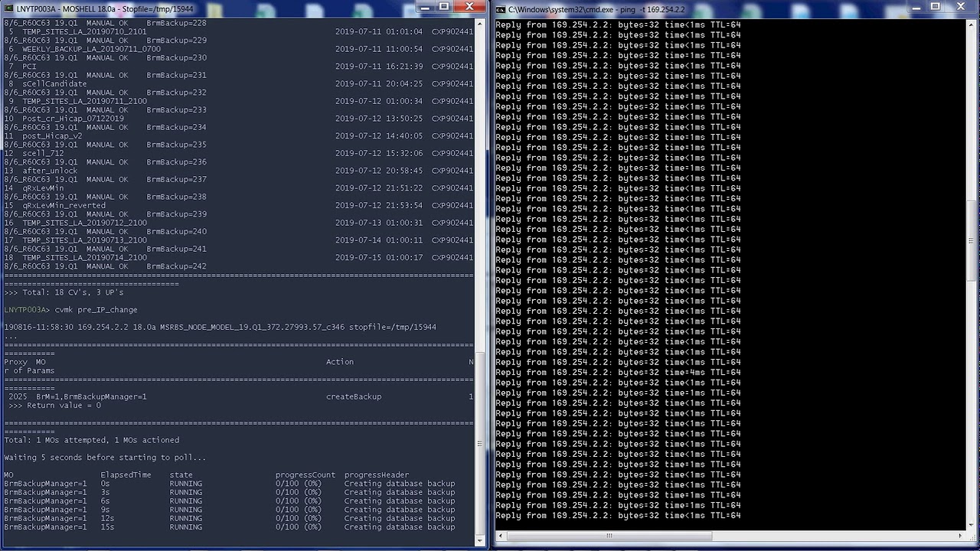Click the 'BrmBackup=228' value

coord(177,23)
